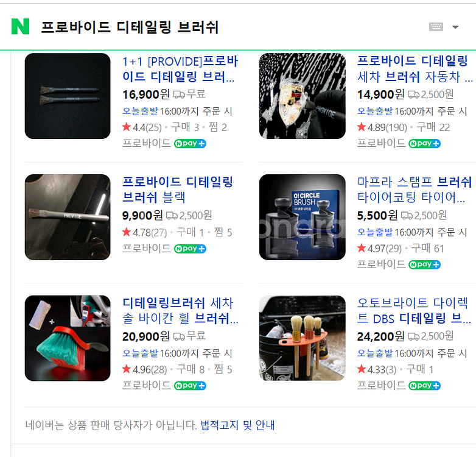The height and width of the screenshot is (457, 476).
Task: Click the search field text 프로바이드 디테일링 브러쉬
Action: 130,27
